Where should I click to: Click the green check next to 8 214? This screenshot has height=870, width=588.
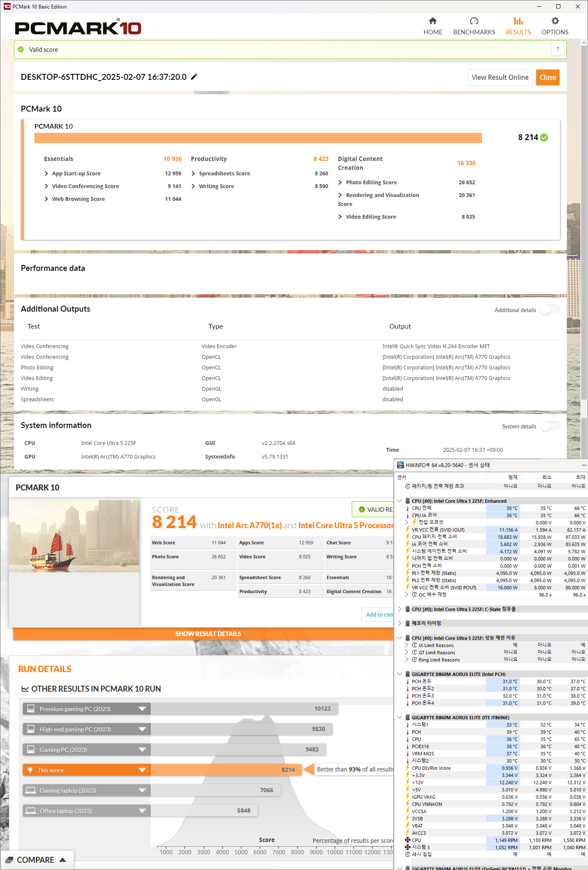pos(544,138)
